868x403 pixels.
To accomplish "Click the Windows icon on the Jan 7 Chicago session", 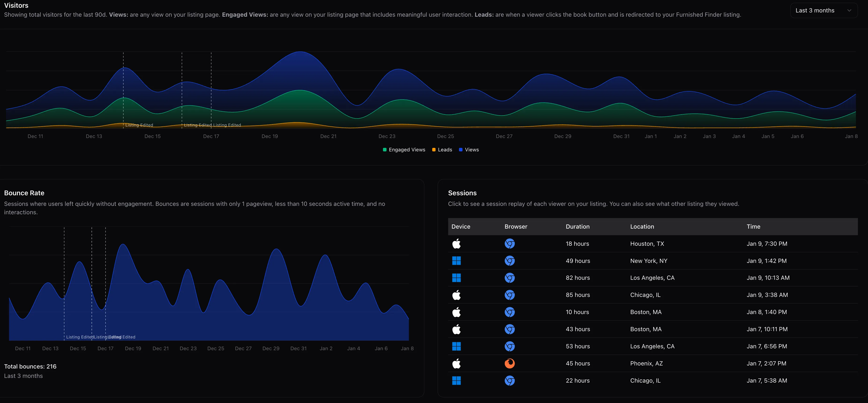I will [x=457, y=380].
